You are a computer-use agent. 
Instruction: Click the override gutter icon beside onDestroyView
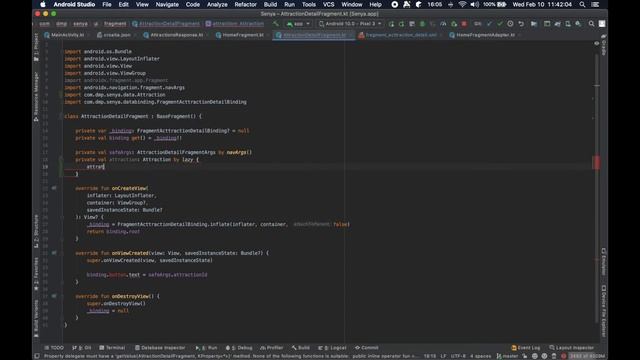point(54,296)
